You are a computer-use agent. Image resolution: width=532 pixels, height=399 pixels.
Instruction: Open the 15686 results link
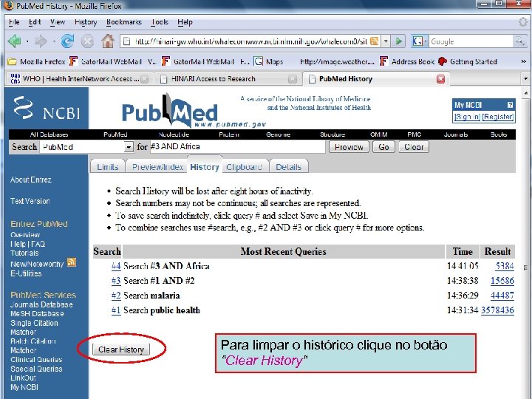click(x=502, y=281)
